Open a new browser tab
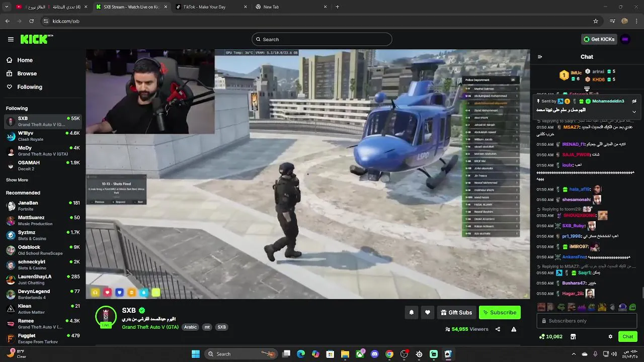 (x=337, y=7)
